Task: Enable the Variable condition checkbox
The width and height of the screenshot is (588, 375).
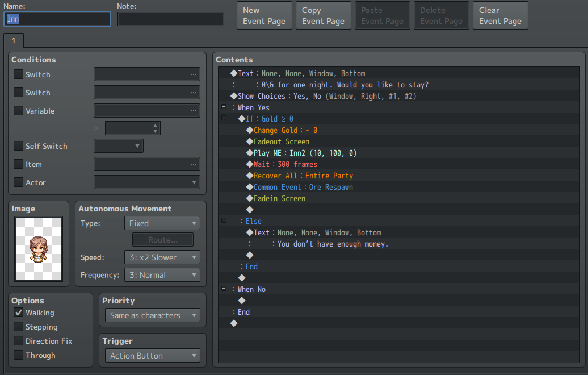Action: click(18, 111)
